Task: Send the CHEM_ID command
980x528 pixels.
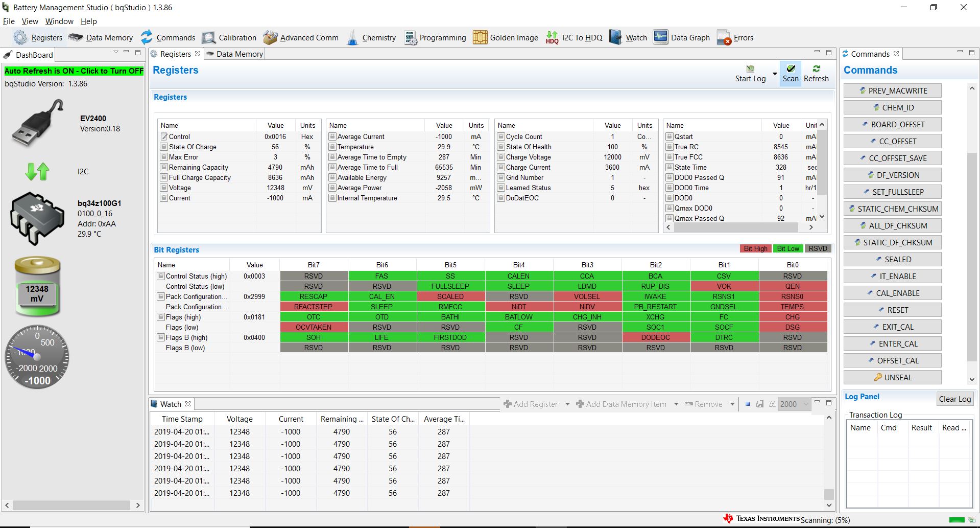Action: point(892,107)
